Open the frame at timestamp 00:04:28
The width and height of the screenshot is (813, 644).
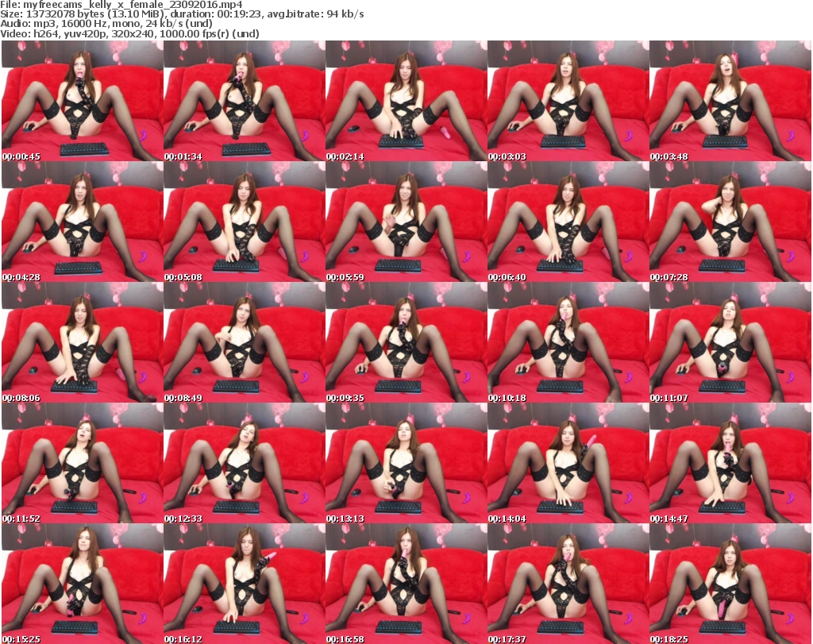coord(83,222)
